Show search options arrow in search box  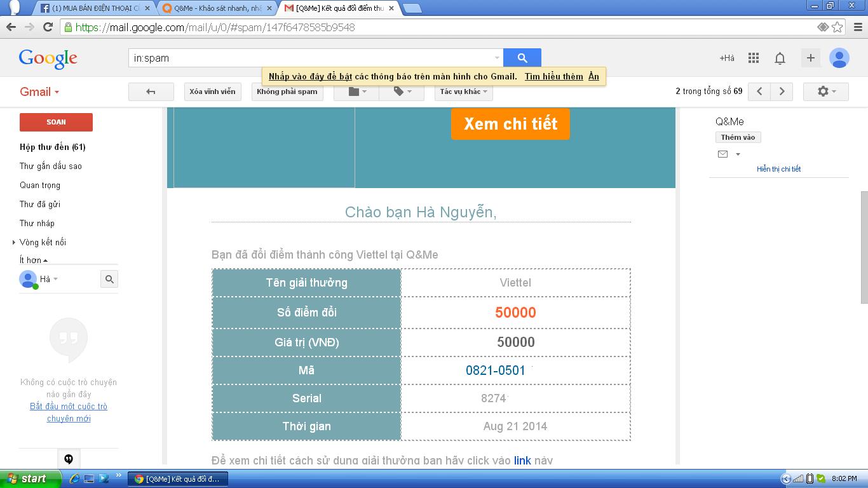click(497, 58)
